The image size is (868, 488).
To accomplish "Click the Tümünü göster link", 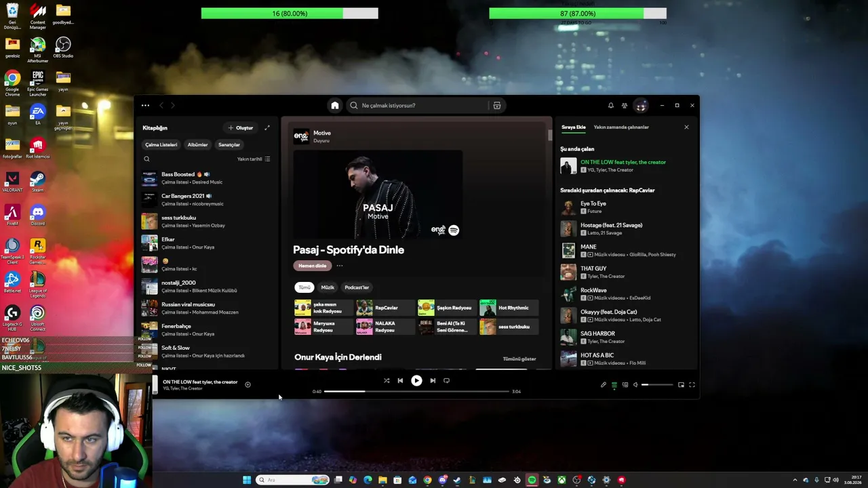I will (x=519, y=359).
